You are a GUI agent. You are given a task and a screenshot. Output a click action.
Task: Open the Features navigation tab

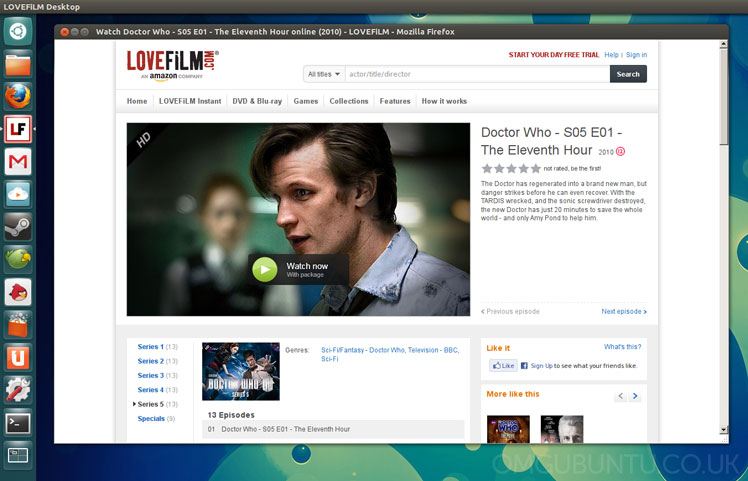point(395,101)
